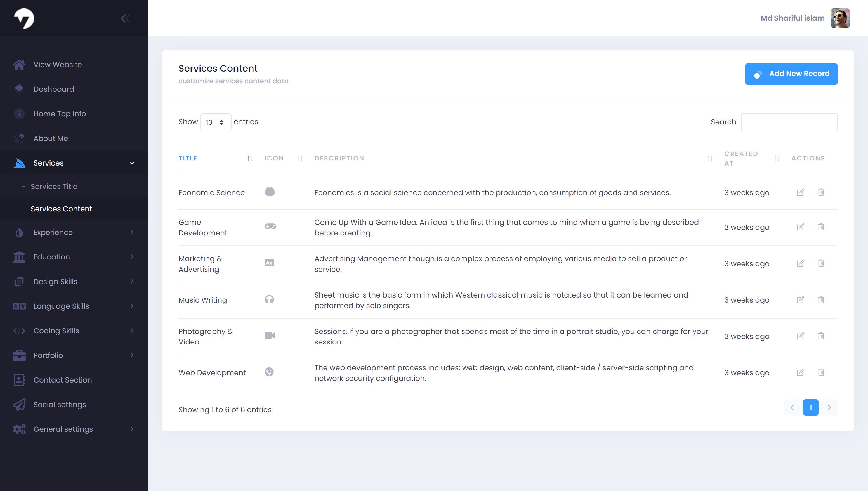
Task: Click the edit icon for Economic Science
Action: click(800, 192)
